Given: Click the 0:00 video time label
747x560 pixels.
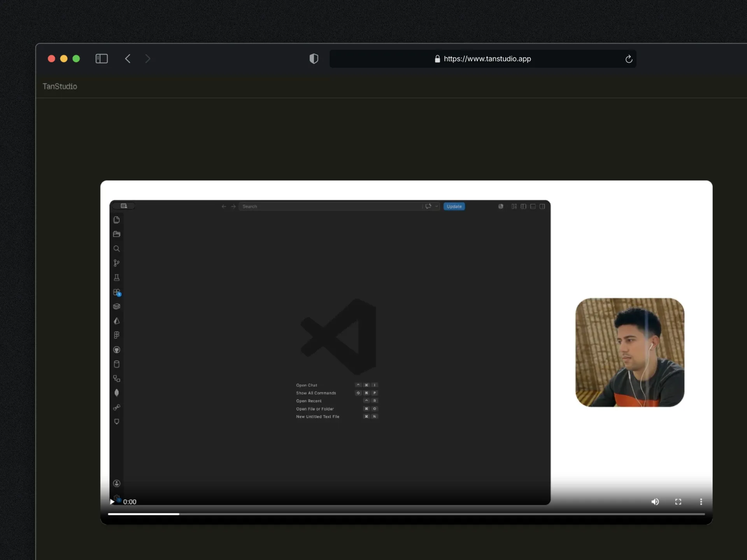Looking at the screenshot, I should [x=130, y=502].
